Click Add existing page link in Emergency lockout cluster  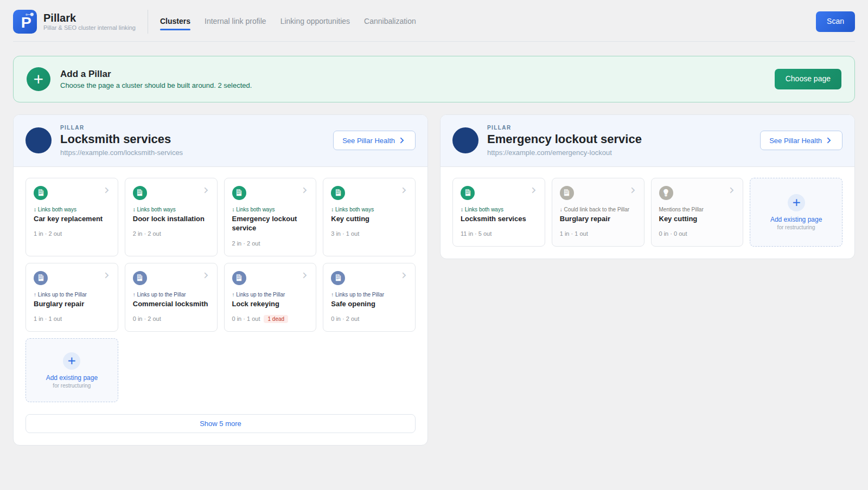[796, 220]
